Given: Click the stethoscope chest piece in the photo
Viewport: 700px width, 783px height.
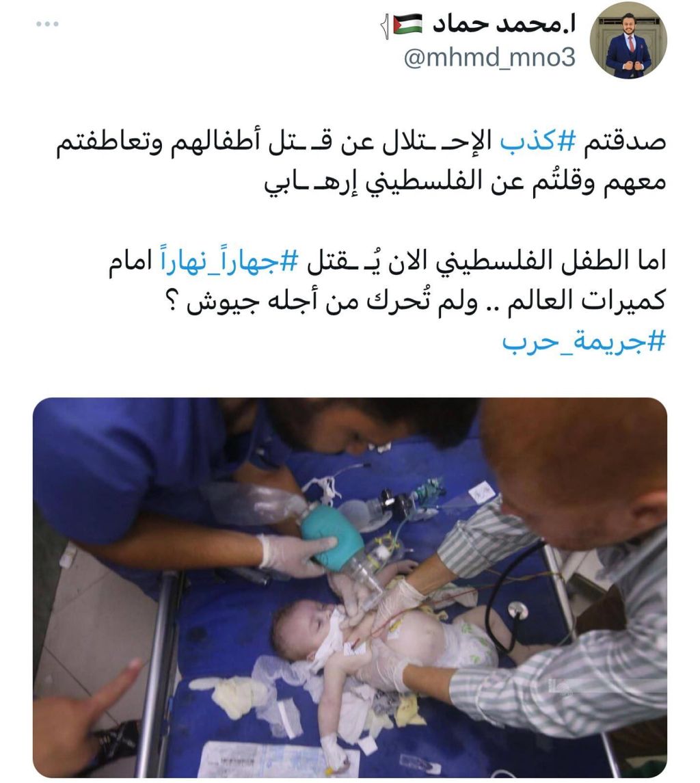Looking at the screenshot, I should click(517, 610).
